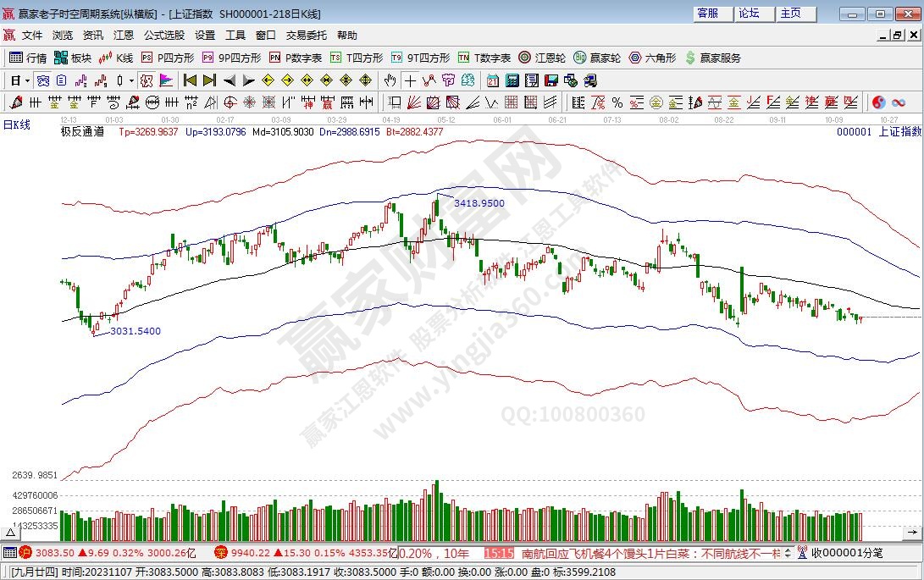Click the 论坛 forum button

pos(749,14)
